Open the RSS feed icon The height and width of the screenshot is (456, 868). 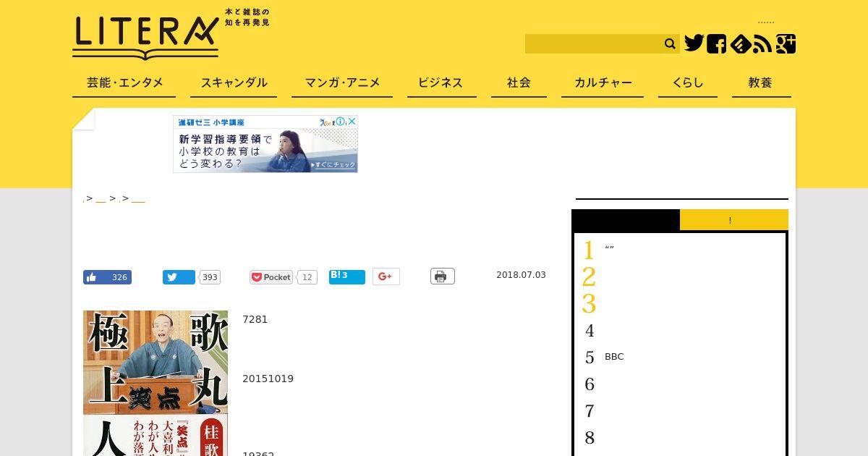(x=762, y=44)
